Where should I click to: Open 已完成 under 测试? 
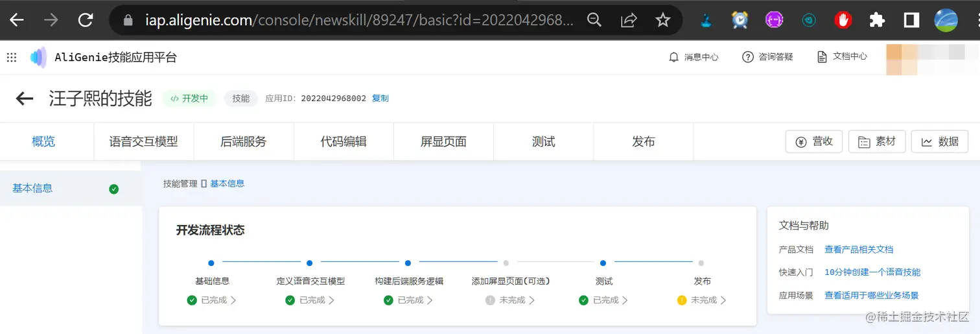pyautogui.click(x=603, y=300)
